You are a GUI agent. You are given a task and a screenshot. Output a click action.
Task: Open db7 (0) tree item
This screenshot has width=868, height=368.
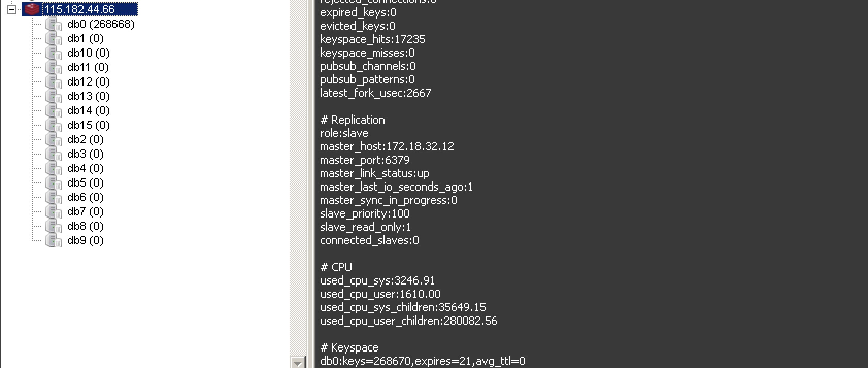coord(86,212)
